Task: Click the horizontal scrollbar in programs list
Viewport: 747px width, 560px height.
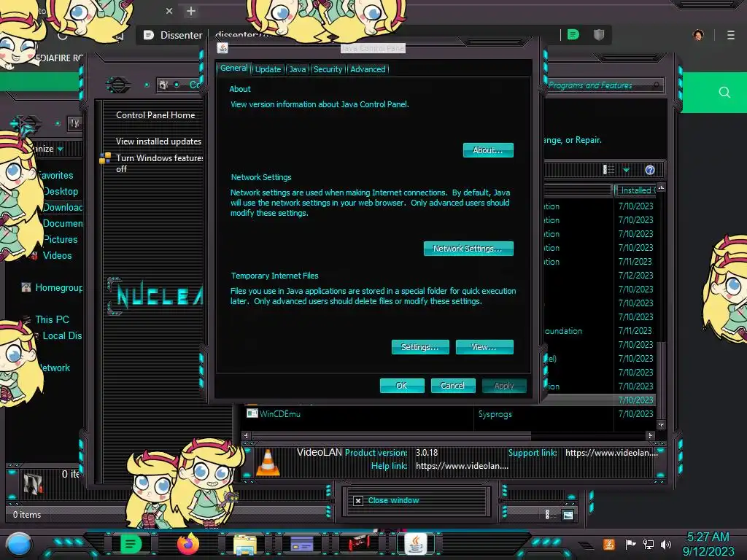Action: pos(391,435)
